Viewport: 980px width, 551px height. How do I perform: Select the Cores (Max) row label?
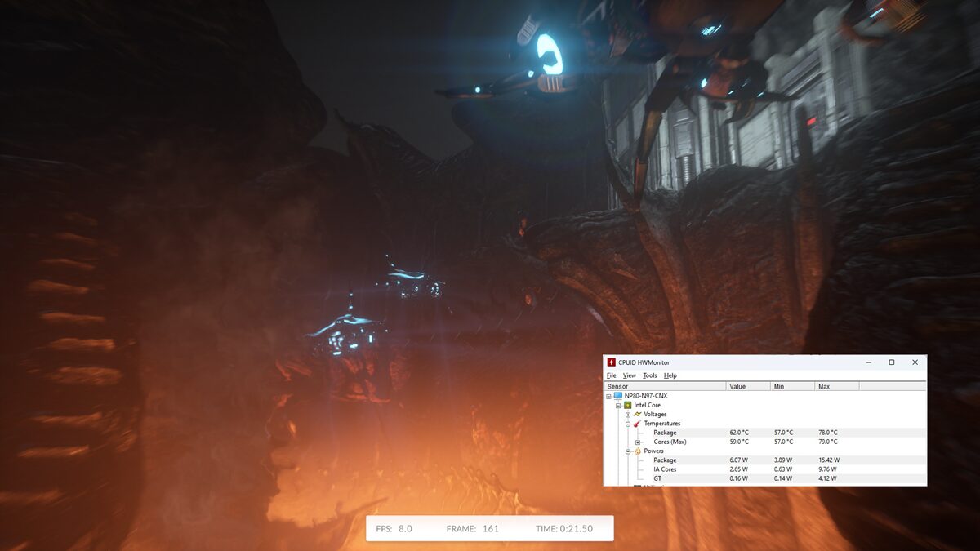point(670,442)
